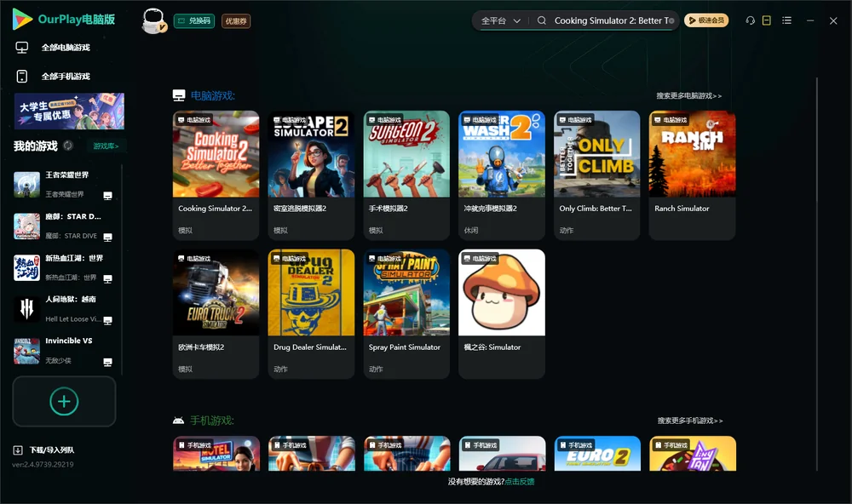Open 欧洲卡车模拟2 Euro Truck card
The width and height of the screenshot is (852, 504).
pyautogui.click(x=216, y=314)
